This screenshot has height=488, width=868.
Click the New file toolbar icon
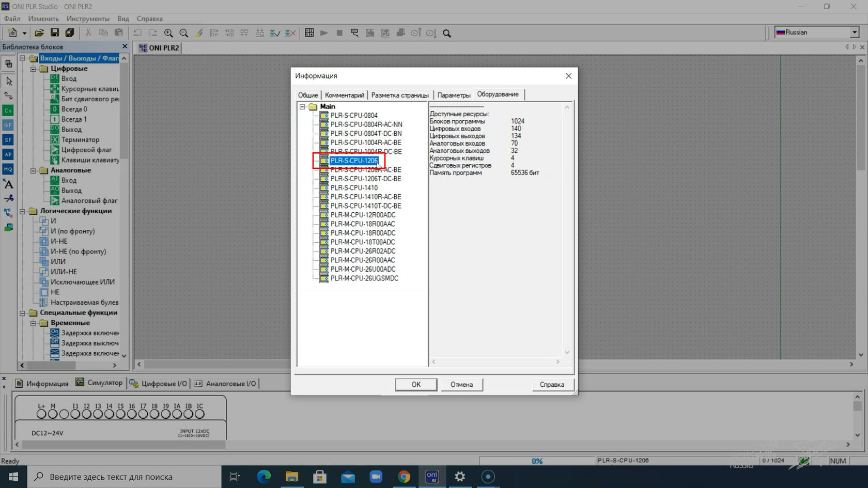point(12,33)
